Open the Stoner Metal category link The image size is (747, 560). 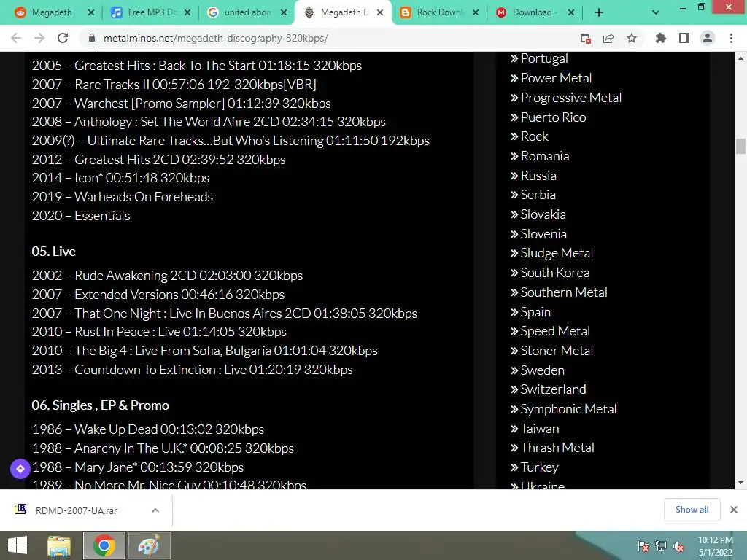click(x=557, y=351)
